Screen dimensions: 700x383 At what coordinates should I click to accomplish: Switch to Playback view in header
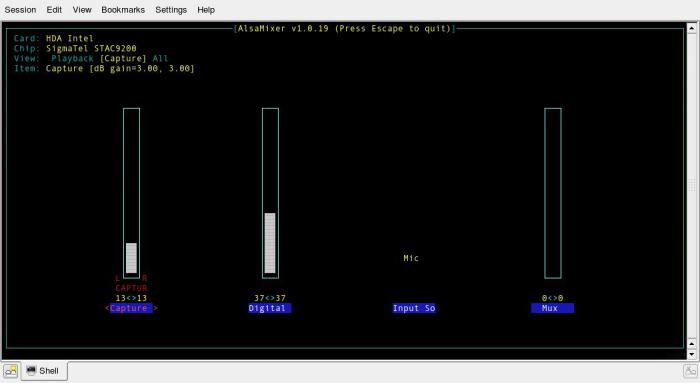[72, 58]
